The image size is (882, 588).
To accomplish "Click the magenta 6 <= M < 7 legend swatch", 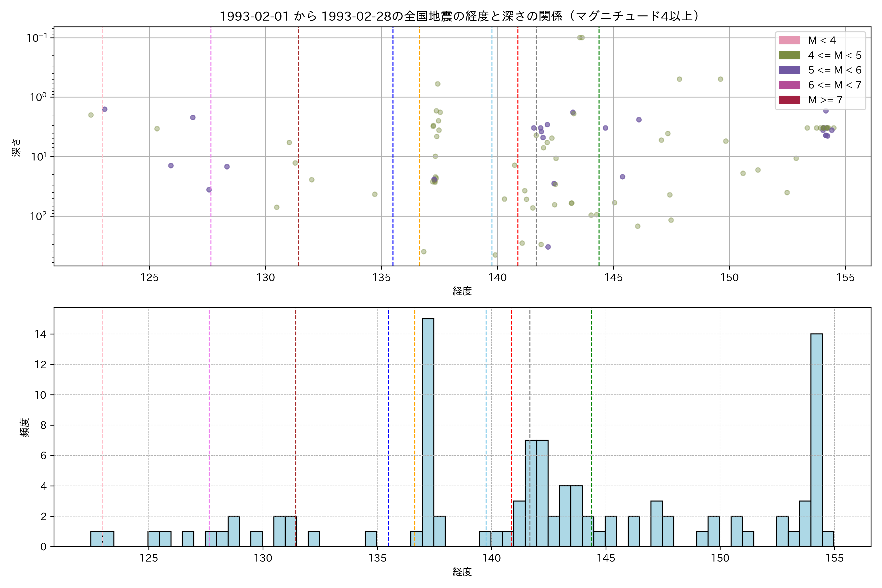I will (789, 85).
